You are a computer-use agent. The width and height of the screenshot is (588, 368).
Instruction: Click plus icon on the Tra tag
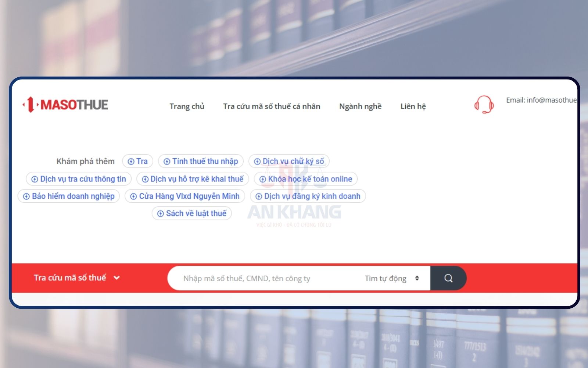[x=131, y=162]
